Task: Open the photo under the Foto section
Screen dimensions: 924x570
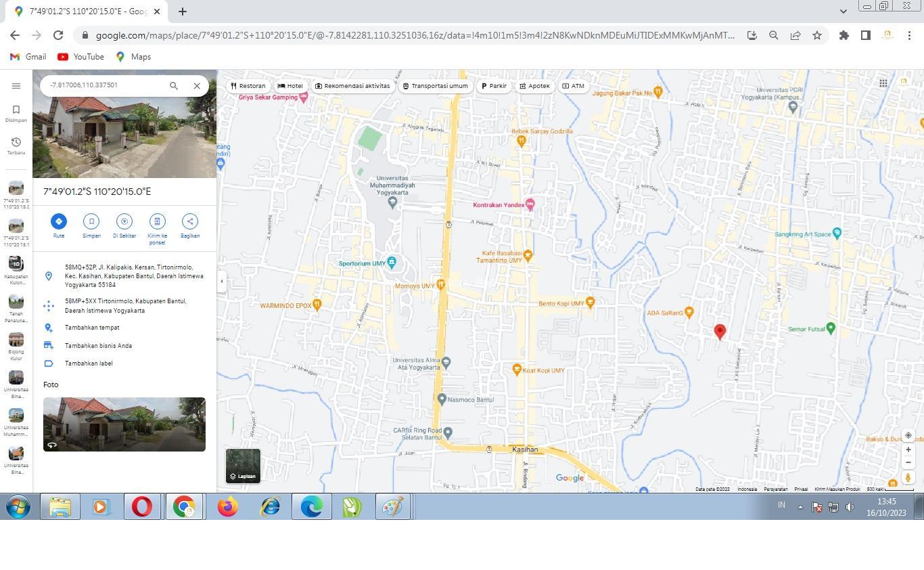Action: [x=124, y=424]
